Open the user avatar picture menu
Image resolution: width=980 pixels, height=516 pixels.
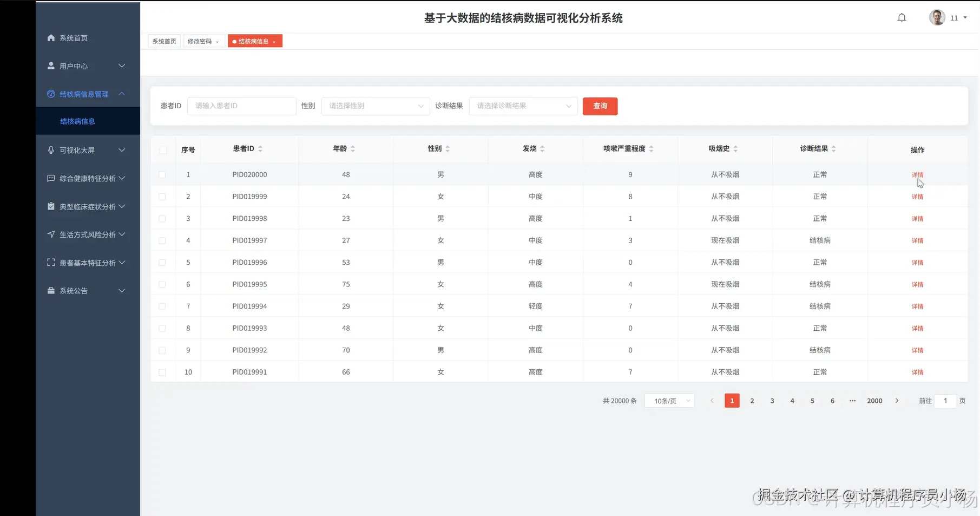click(x=937, y=17)
